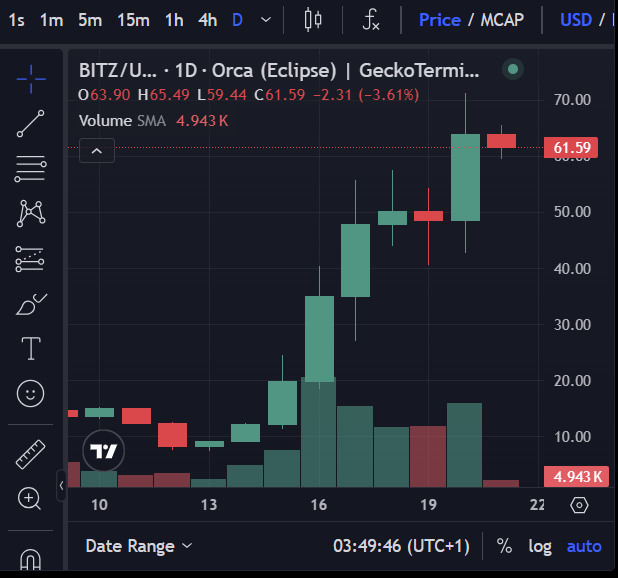Open the emoji icons tool
This screenshot has height=578, width=618.
click(x=30, y=394)
